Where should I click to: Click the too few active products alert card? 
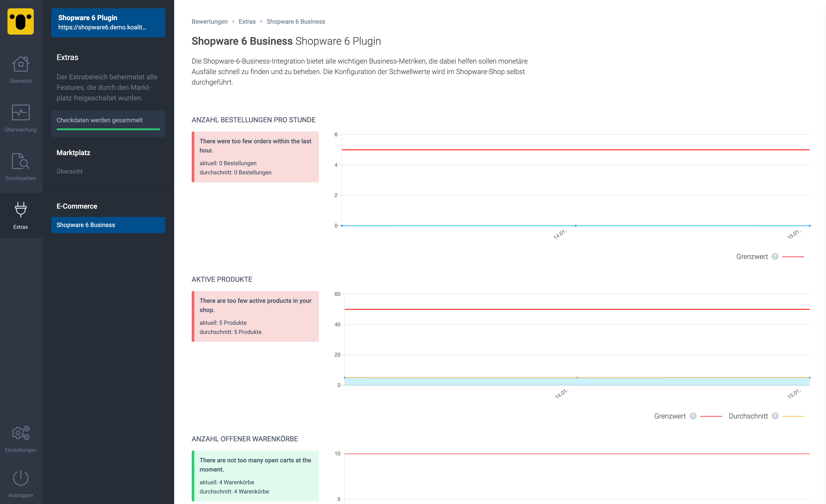click(x=255, y=316)
